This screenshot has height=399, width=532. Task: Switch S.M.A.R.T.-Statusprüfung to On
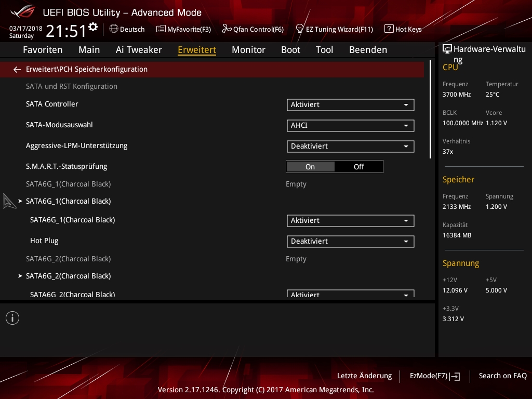[310, 167]
